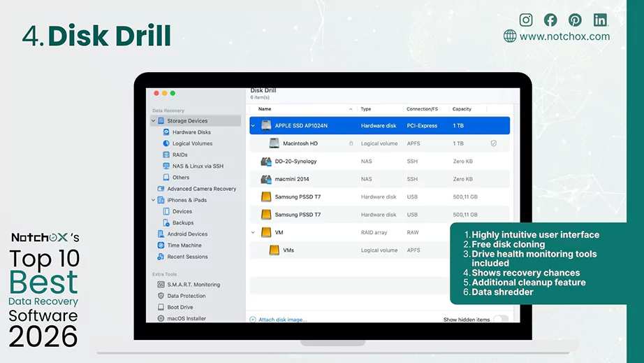Click the Time Machine icon
Screen dimensions: 644x363
pyautogui.click(x=161, y=245)
